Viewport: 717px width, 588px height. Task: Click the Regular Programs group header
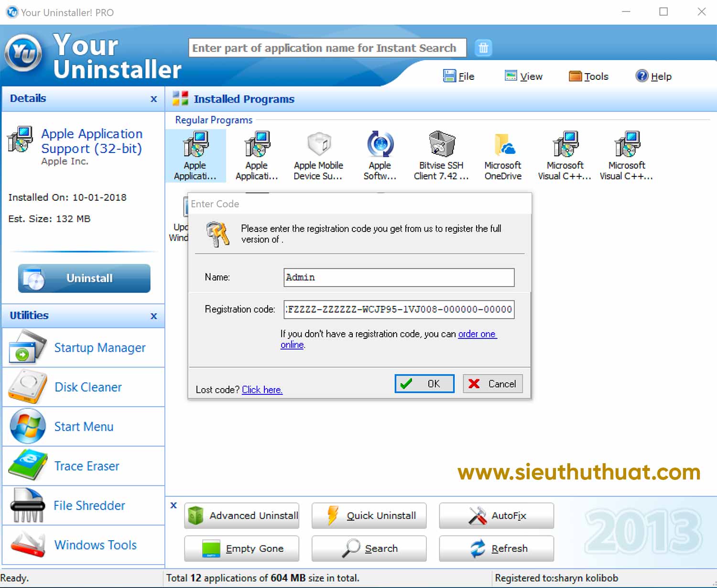[x=214, y=120]
